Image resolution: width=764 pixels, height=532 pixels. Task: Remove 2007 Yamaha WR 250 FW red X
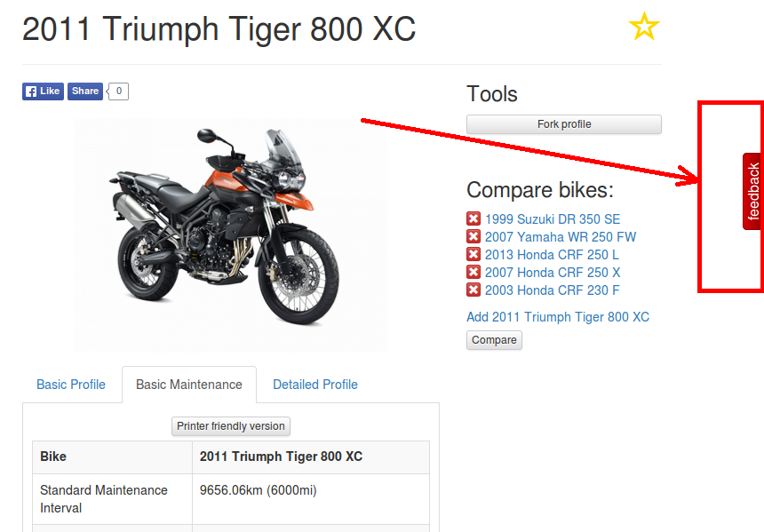[474, 237]
